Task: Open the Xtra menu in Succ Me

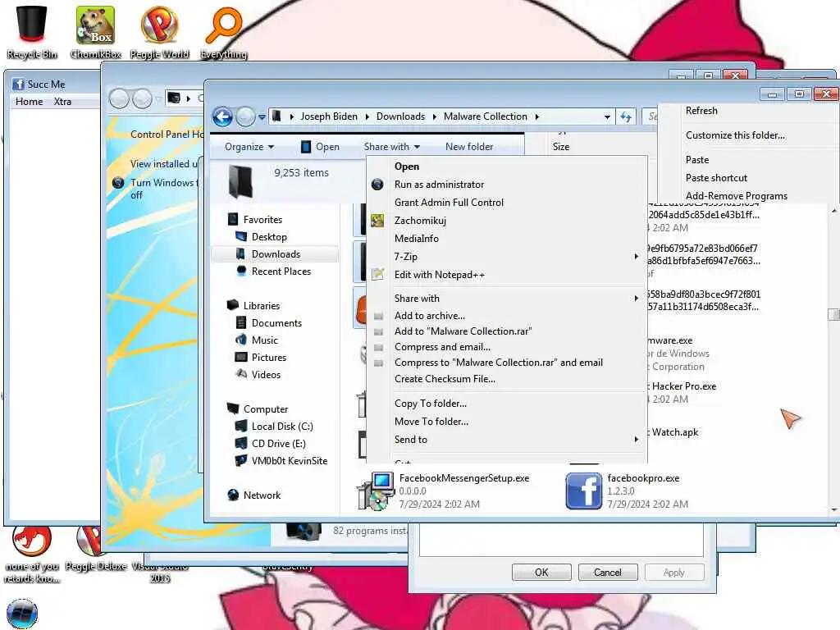Action: click(62, 102)
